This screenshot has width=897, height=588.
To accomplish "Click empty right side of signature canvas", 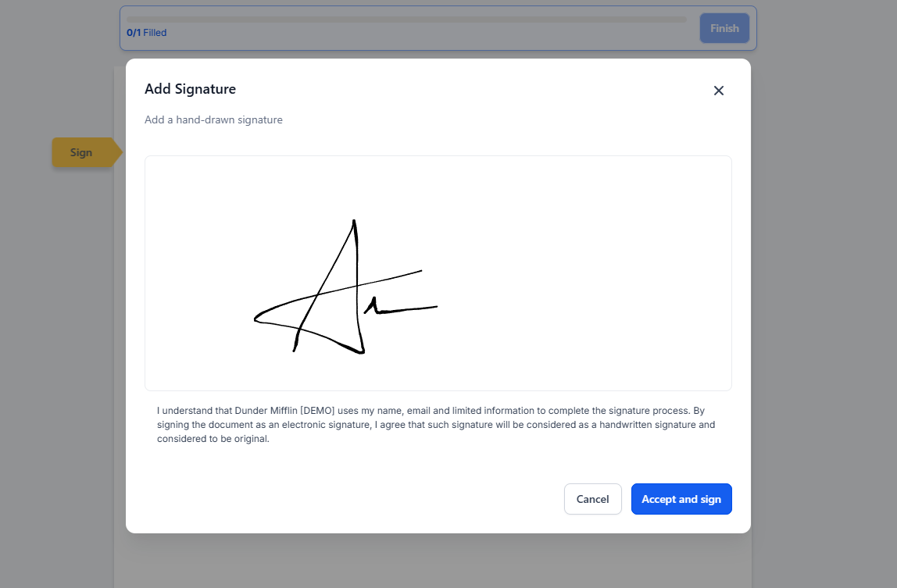I will (589, 273).
